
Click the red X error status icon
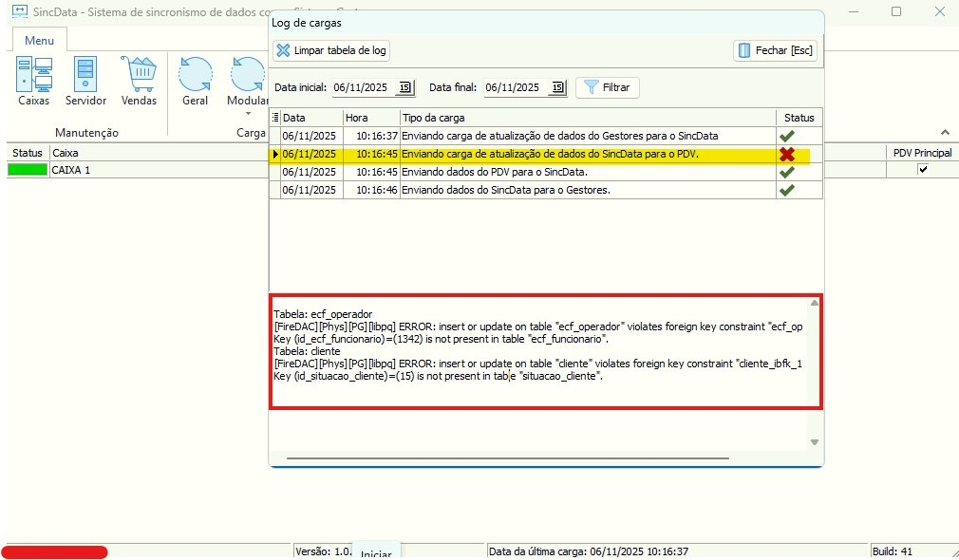[x=786, y=154]
